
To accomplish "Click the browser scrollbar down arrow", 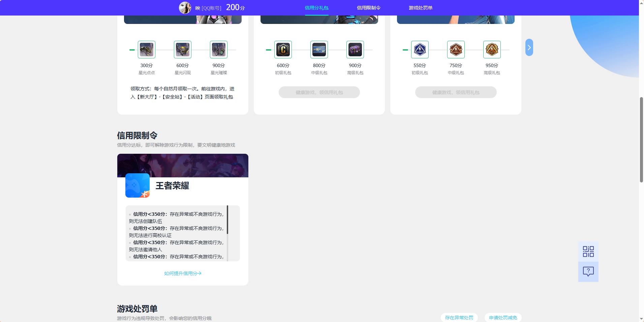I will 641,319.
